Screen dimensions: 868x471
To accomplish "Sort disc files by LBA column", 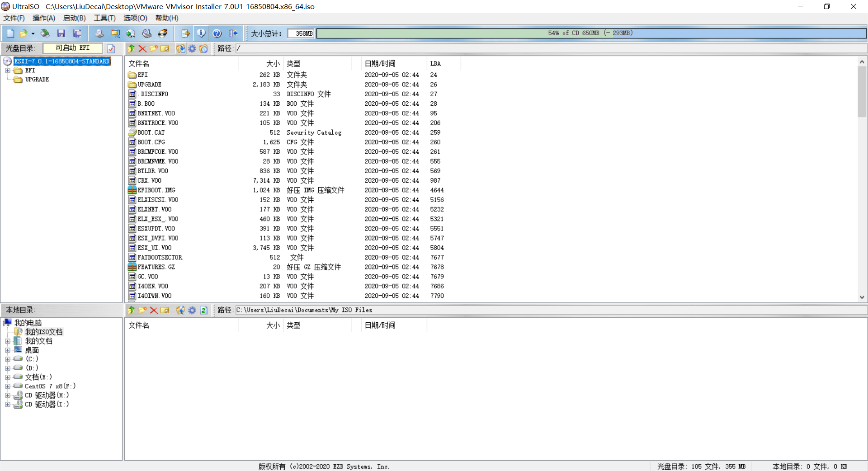I will (443, 64).
